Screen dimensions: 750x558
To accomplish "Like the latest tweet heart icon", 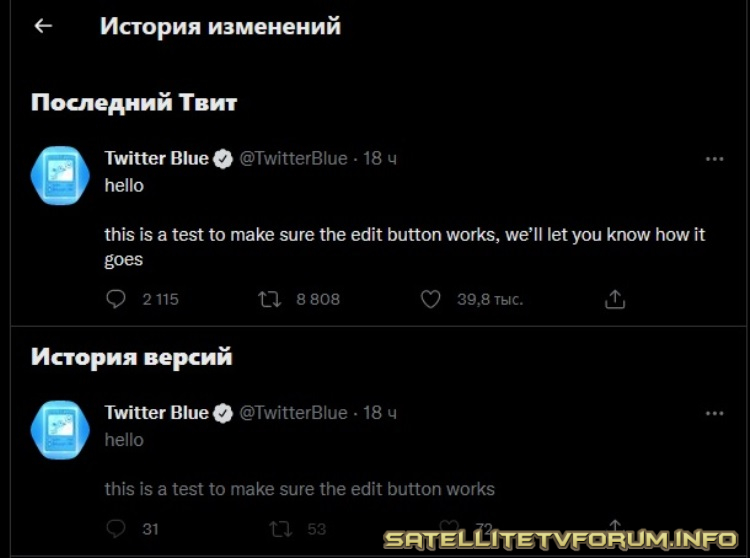I will pos(430,299).
